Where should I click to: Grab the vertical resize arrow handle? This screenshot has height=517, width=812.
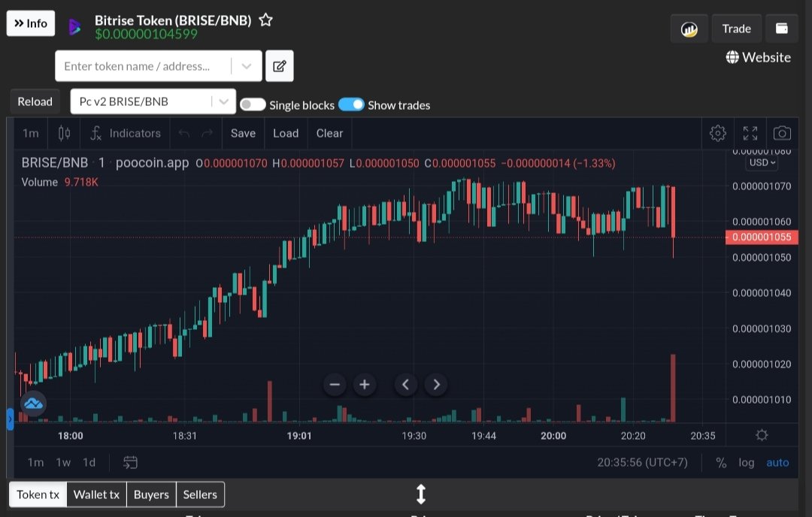(421, 494)
